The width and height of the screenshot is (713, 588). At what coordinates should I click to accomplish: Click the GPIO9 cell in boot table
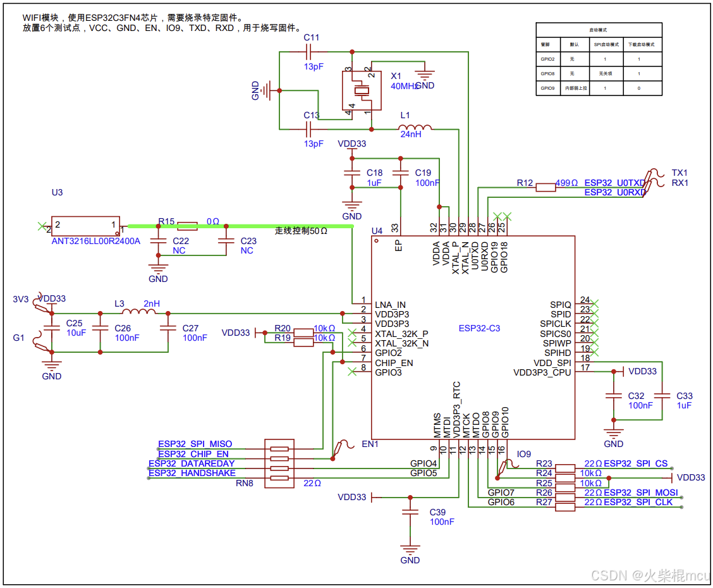pyautogui.click(x=547, y=89)
